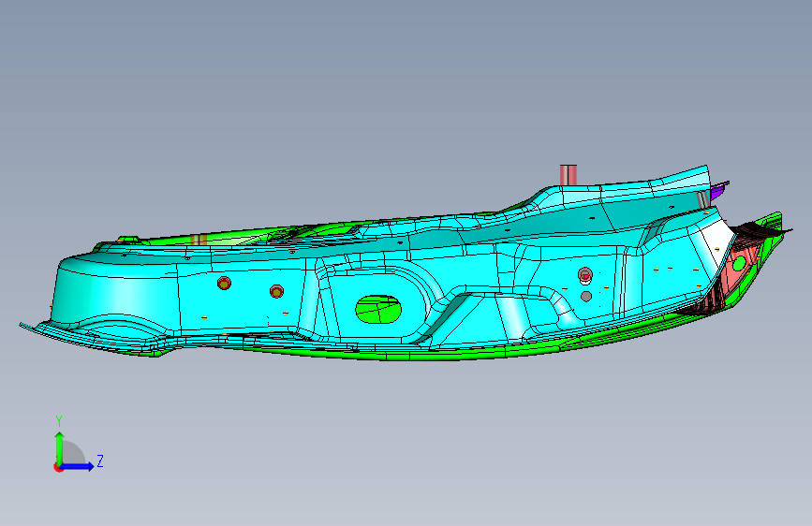Click the "Z" axis label
This screenshot has height=526, width=812.
pos(100,460)
